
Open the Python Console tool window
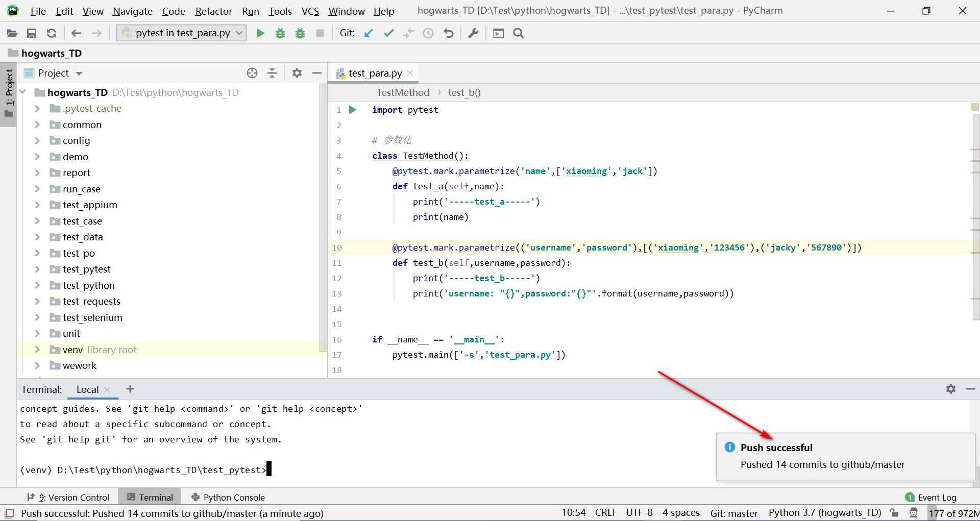coord(228,497)
